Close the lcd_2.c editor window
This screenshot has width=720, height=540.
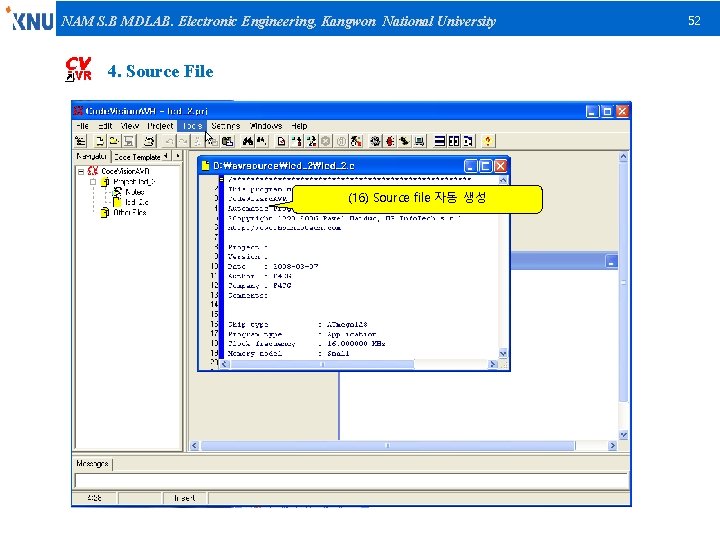[x=500, y=166]
